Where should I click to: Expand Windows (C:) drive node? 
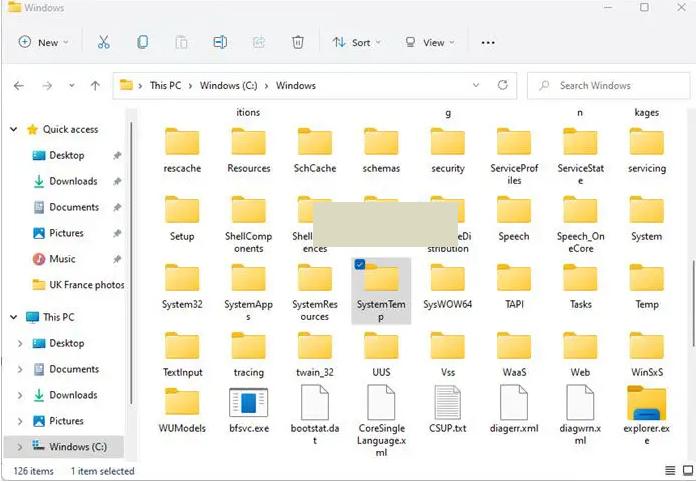(x=20, y=447)
